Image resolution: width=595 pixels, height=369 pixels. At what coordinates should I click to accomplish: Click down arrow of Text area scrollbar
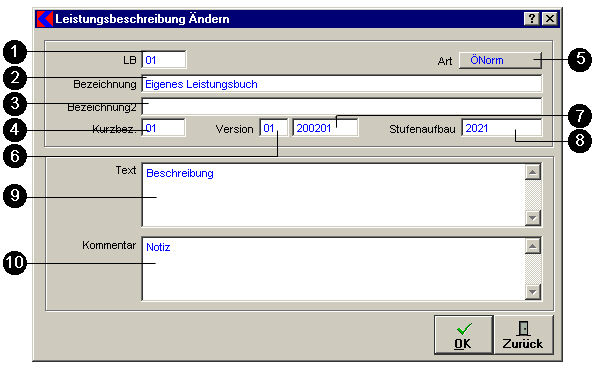[x=533, y=218]
